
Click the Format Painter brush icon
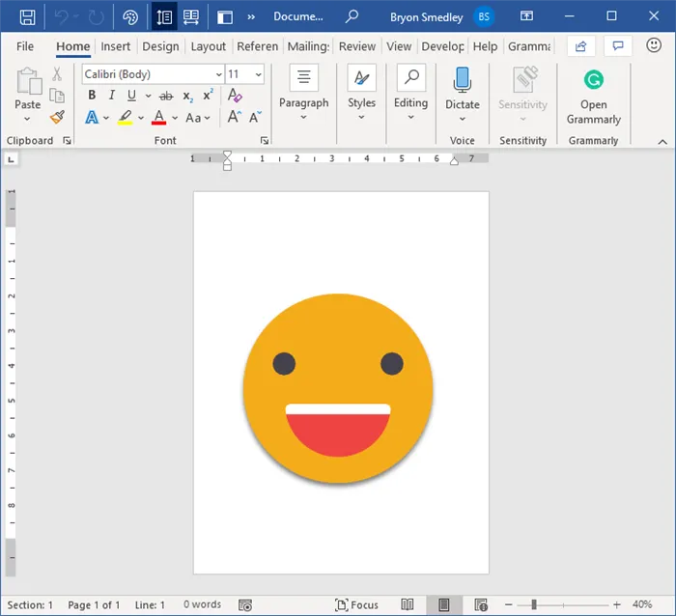point(57,117)
